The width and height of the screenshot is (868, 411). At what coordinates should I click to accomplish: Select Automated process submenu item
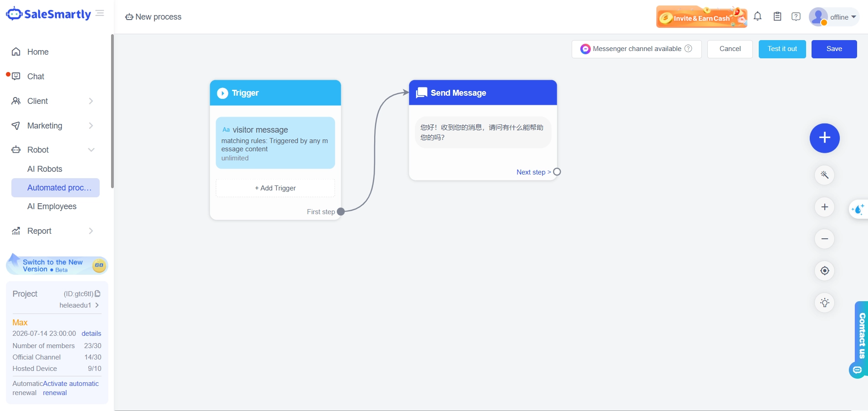[x=56, y=188]
